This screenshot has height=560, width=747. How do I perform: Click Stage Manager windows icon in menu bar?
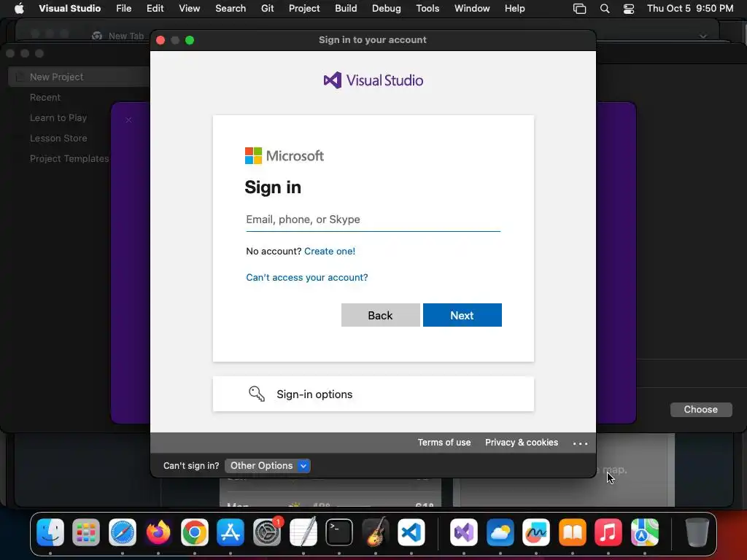[579, 9]
